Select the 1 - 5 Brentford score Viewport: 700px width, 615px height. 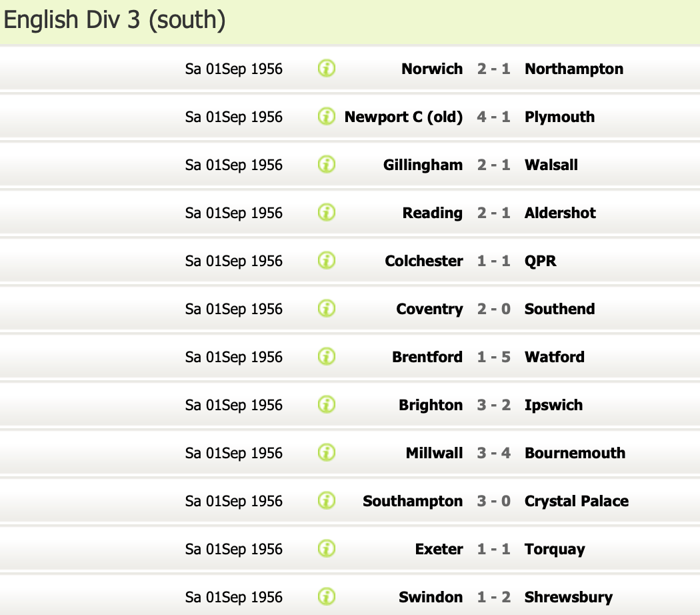494,357
